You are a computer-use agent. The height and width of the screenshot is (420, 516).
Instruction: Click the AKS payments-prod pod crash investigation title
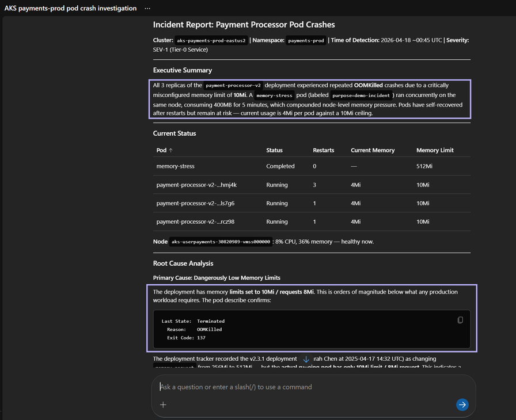(70, 8)
